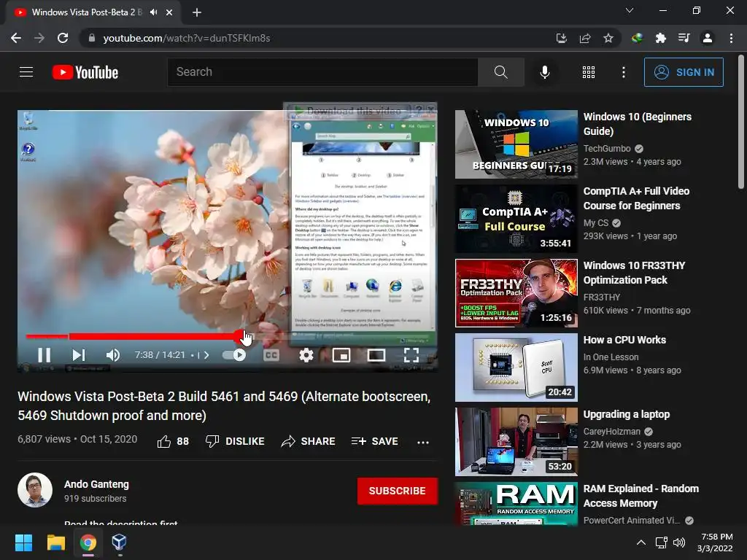Click the DISLIKE button

(x=235, y=441)
